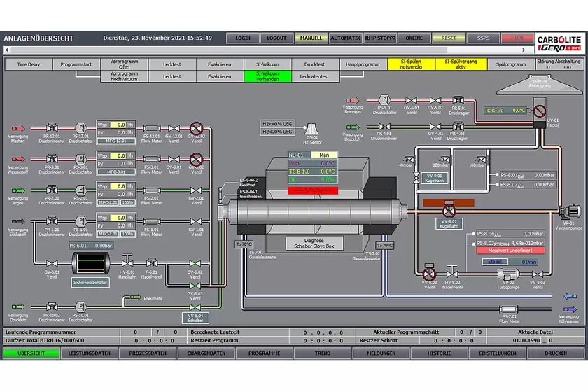
Task: Click the horizontal scrollbar below the header
Action: point(265,50)
